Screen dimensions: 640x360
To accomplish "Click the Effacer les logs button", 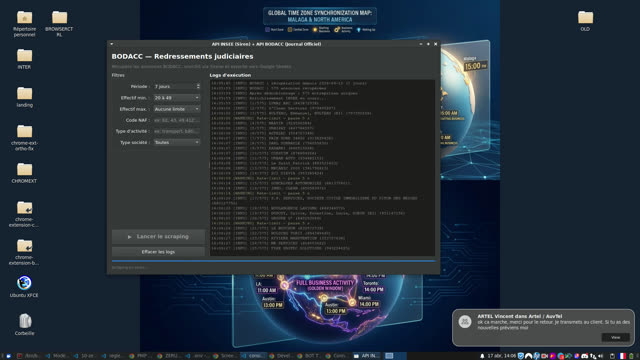I will (158, 252).
